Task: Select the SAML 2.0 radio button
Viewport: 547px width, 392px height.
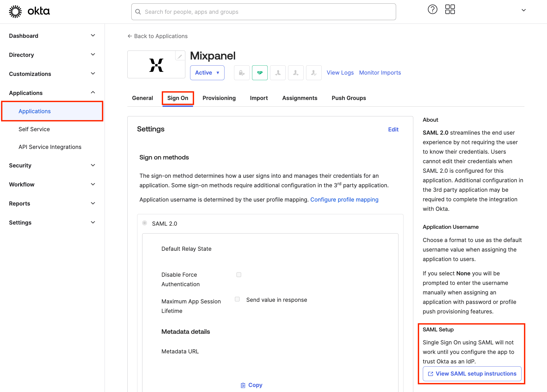Action: [x=145, y=223]
